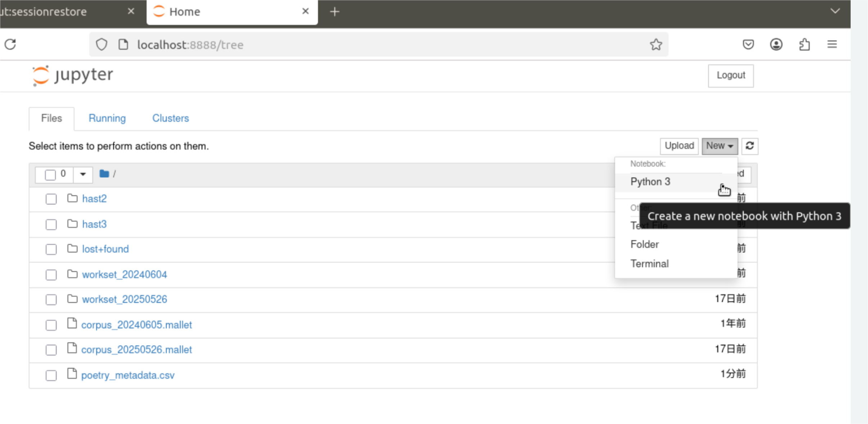Reload the page with browser refresh icon

click(x=10, y=45)
